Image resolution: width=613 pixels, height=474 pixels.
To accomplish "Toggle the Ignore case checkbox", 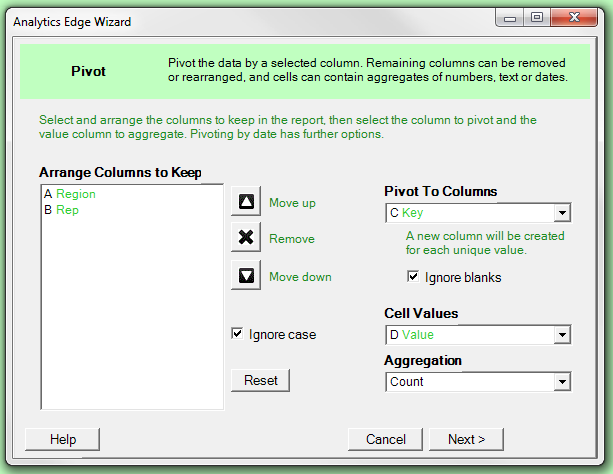I will (237, 334).
